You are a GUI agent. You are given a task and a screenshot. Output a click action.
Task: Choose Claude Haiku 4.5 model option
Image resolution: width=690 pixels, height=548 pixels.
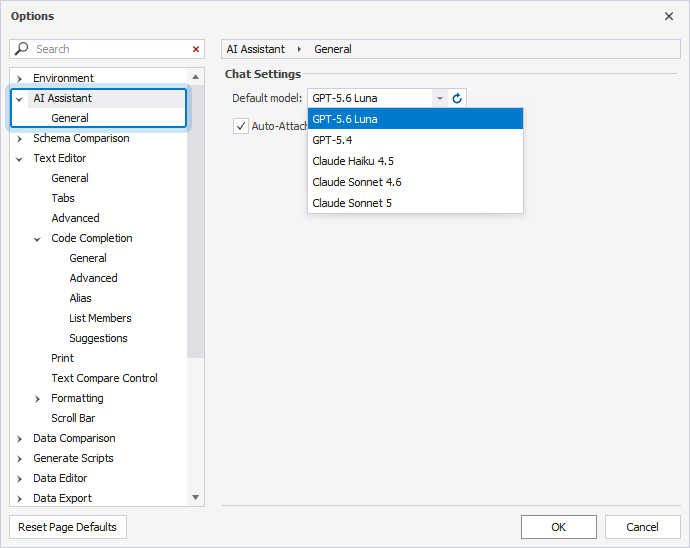click(x=415, y=161)
